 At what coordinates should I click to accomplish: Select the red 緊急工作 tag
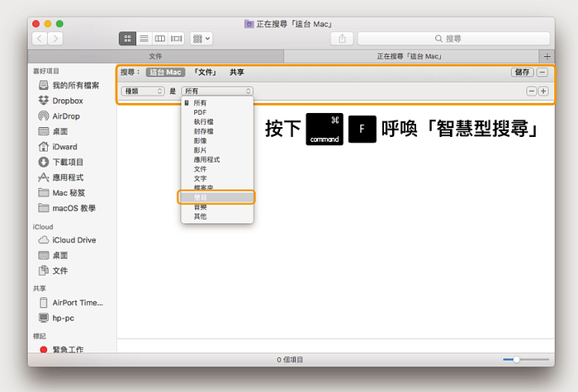click(62, 349)
